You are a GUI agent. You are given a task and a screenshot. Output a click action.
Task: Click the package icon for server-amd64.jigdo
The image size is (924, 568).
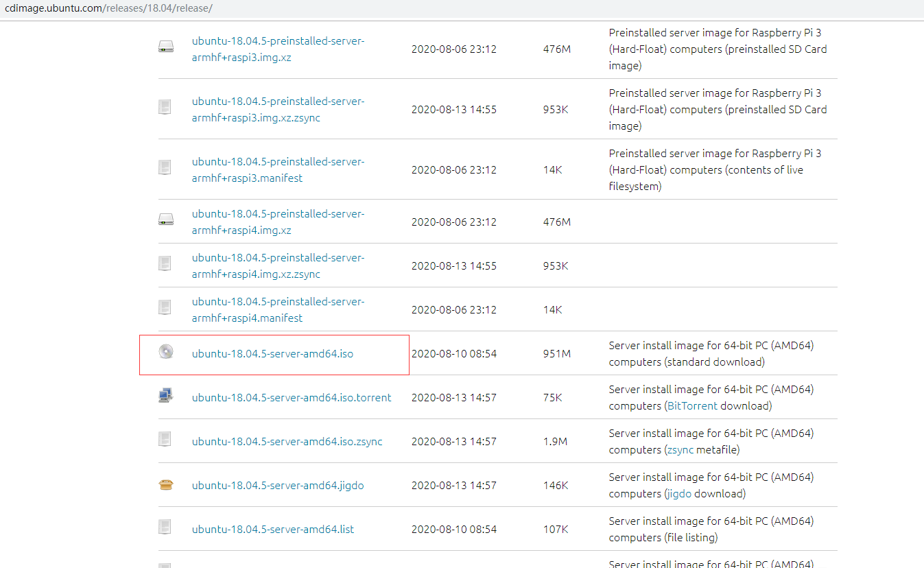click(165, 485)
